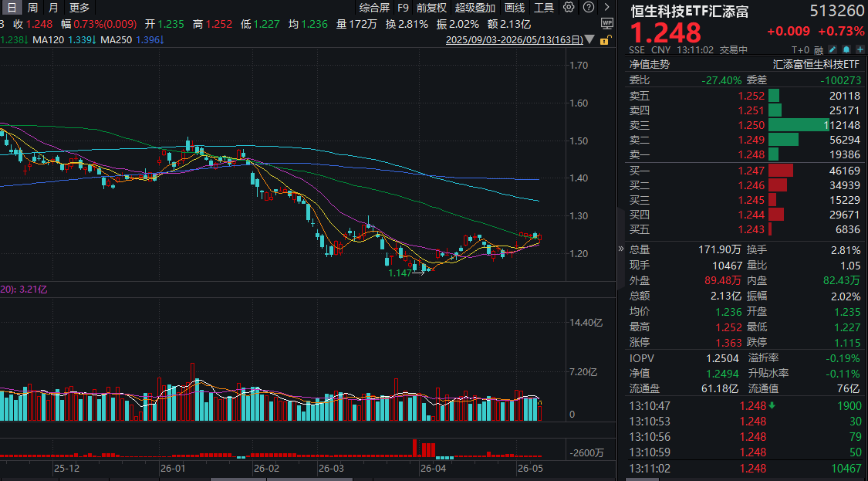Open 前复权 adjustment dropdown
868x481 pixels.
[431, 8]
